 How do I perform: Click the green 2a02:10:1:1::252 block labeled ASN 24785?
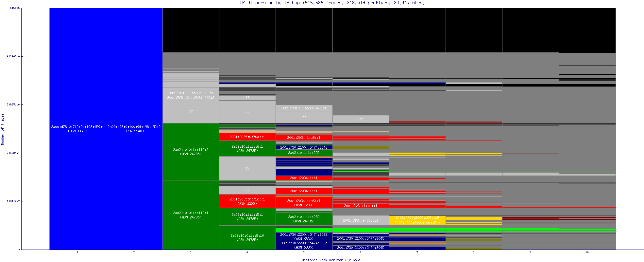(x=304, y=219)
